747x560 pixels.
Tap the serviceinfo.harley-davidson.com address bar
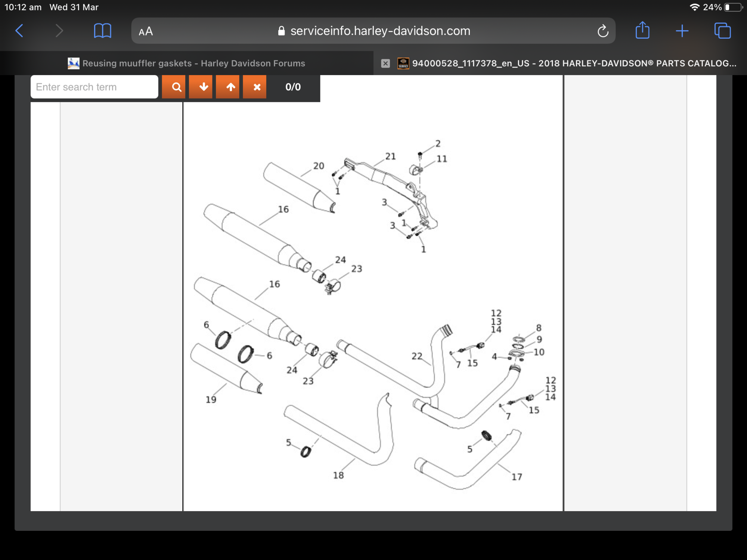tap(373, 31)
